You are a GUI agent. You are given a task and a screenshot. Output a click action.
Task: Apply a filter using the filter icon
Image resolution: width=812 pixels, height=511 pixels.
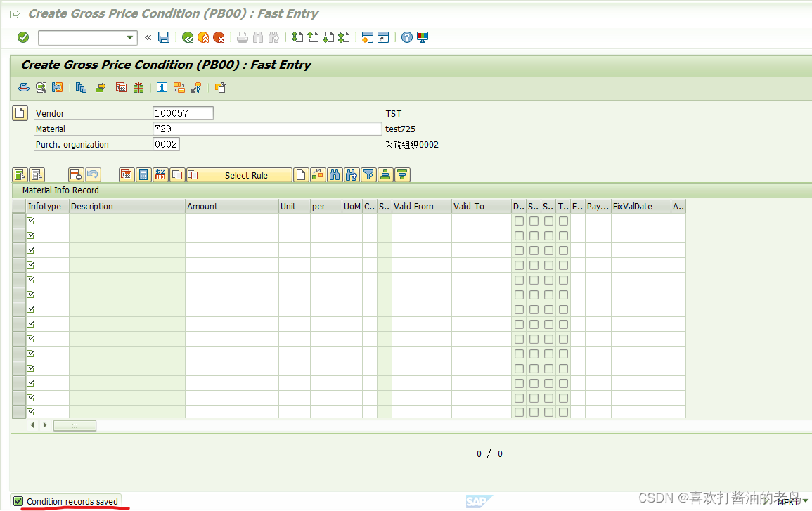coord(368,174)
